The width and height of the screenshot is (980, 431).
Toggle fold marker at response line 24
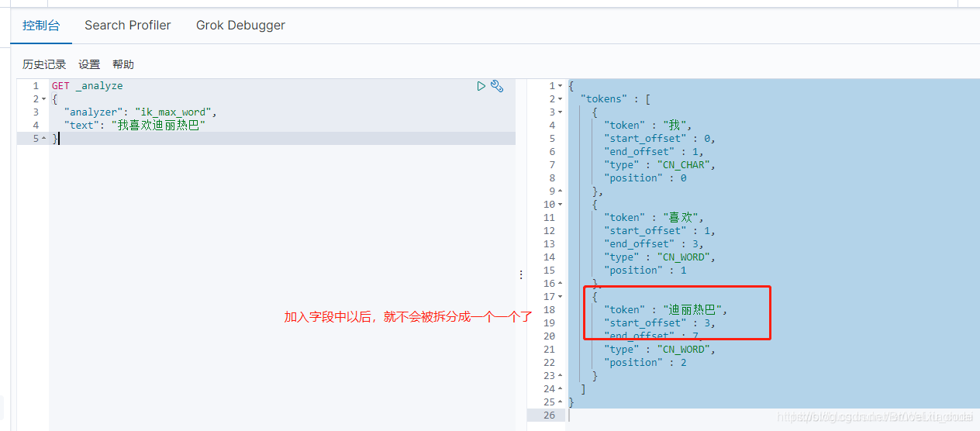click(561, 389)
